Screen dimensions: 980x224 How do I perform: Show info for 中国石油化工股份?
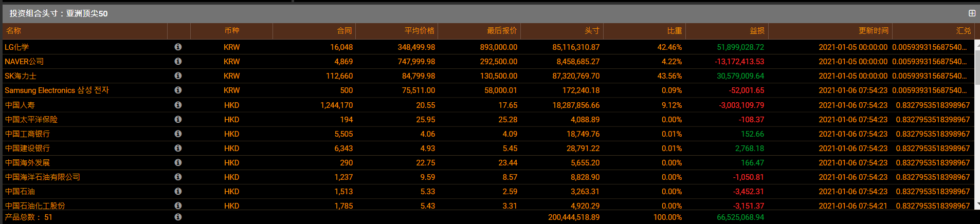[x=178, y=206]
